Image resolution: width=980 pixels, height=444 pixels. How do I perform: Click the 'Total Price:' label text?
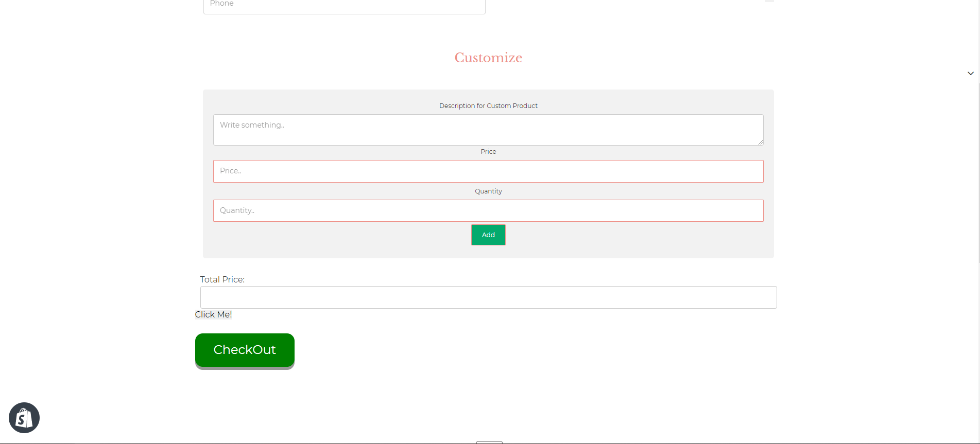[222, 279]
